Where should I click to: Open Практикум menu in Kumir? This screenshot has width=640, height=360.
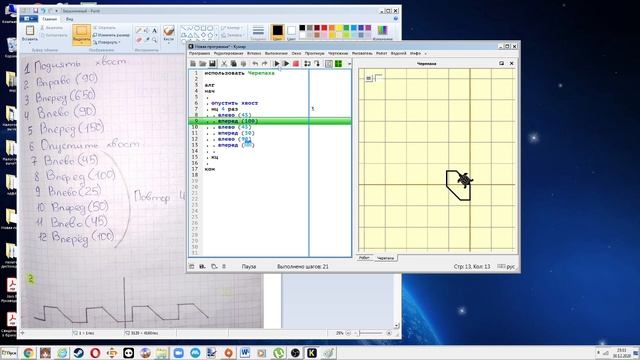tap(315, 53)
